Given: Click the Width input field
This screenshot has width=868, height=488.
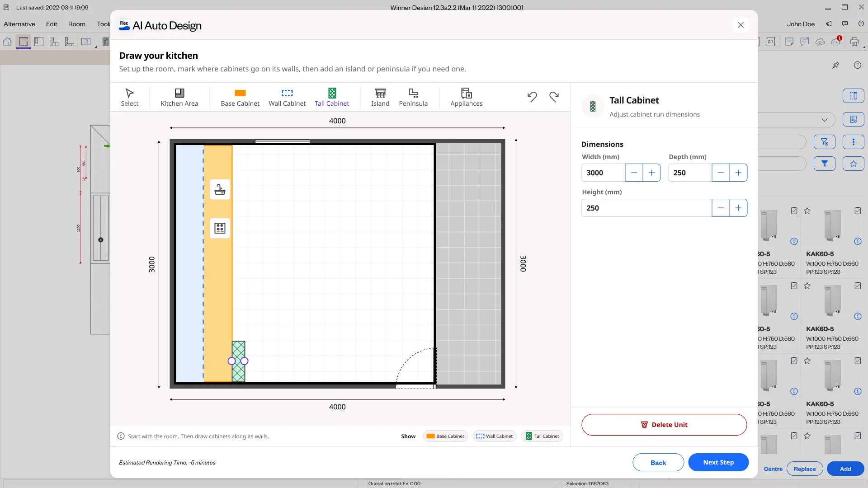Looking at the screenshot, I should 603,173.
